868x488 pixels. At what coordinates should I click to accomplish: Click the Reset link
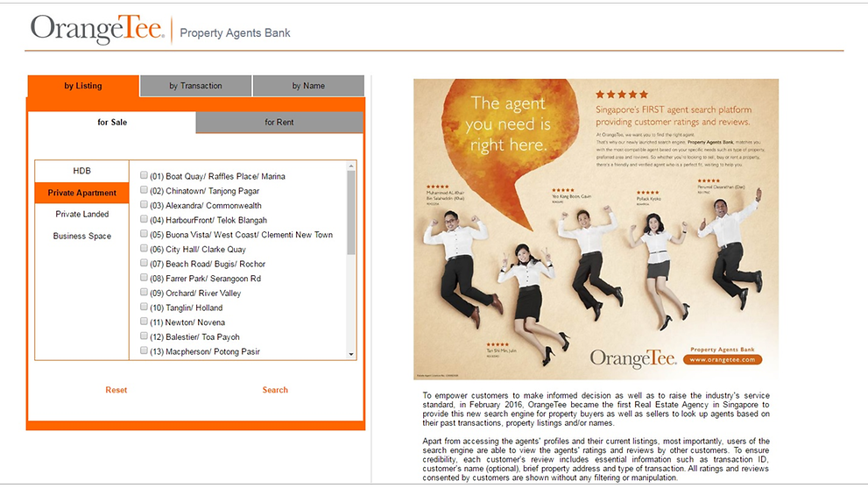pos(116,390)
